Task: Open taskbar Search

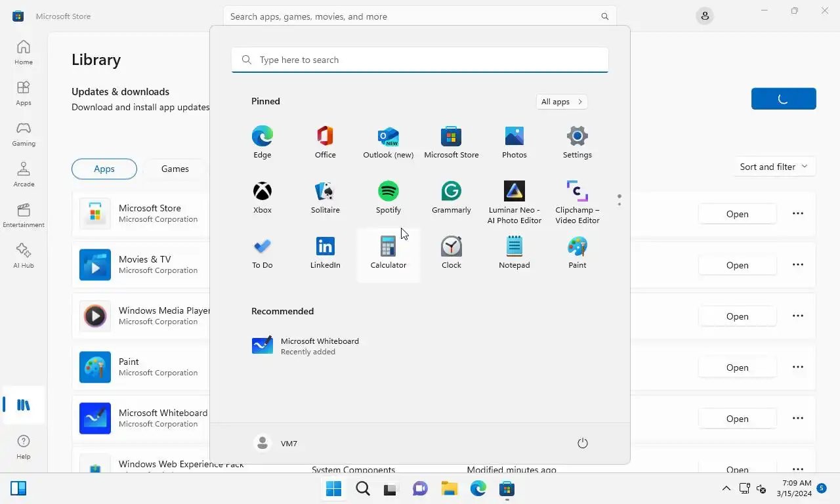Action: point(363,489)
